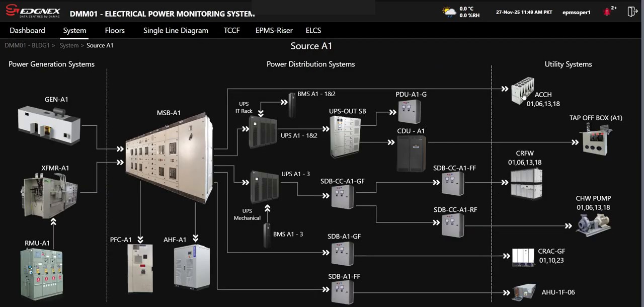Click the Power Distribution Systems heading
The height and width of the screenshot is (307, 644).
pyautogui.click(x=310, y=64)
